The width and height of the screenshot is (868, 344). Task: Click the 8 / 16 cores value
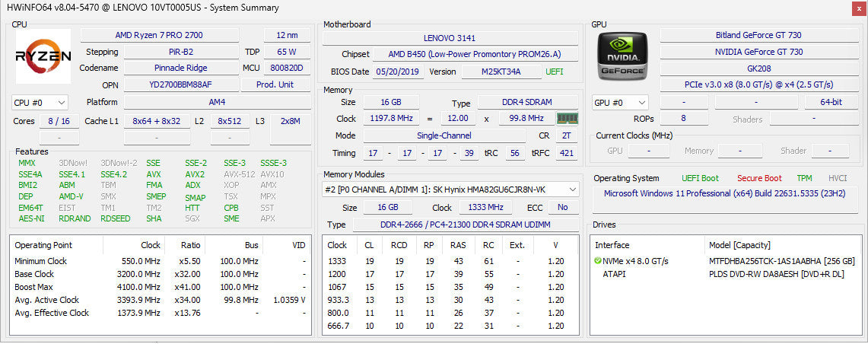59,121
